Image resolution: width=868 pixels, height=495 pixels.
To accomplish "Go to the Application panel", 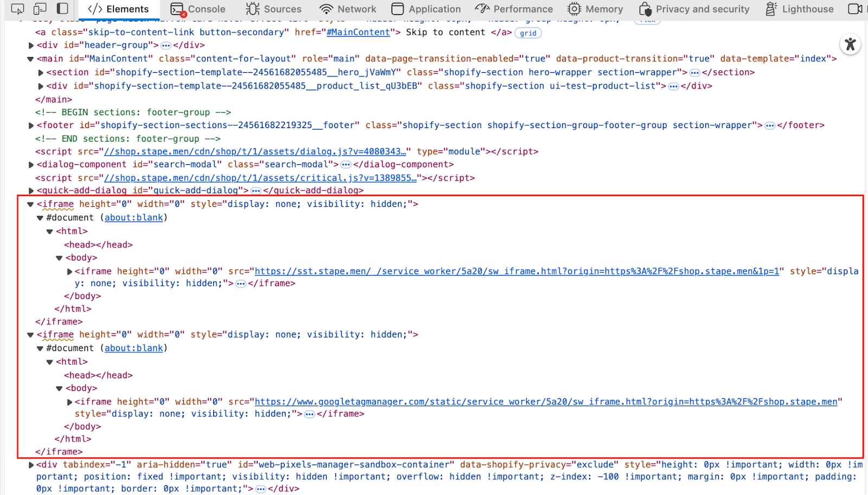I will (x=426, y=9).
